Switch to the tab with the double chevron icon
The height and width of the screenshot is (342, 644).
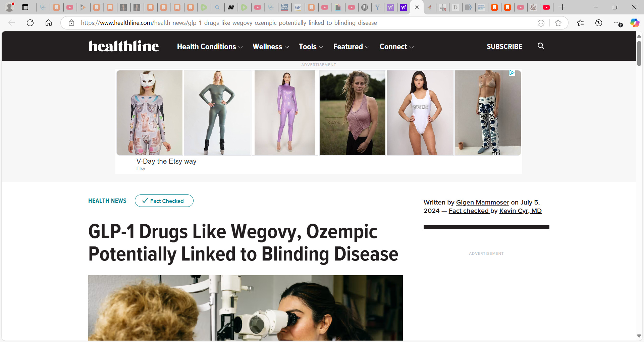[x=469, y=7]
